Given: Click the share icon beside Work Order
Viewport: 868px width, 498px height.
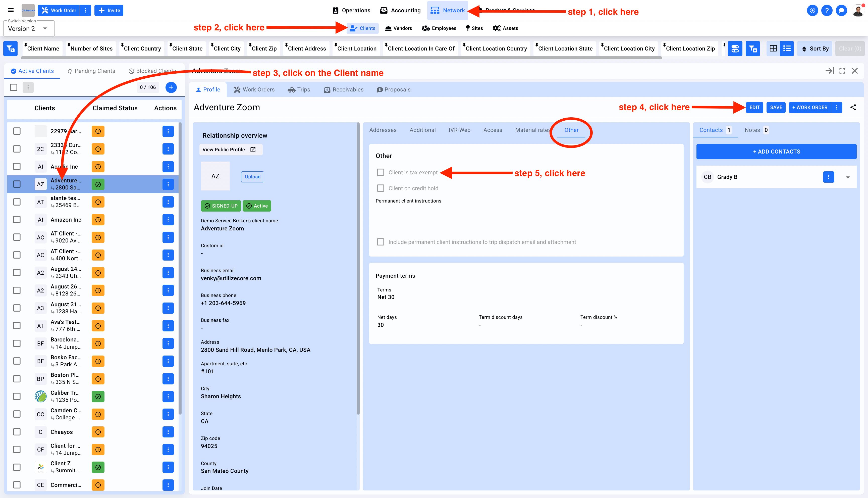Looking at the screenshot, I should point(853,107).
